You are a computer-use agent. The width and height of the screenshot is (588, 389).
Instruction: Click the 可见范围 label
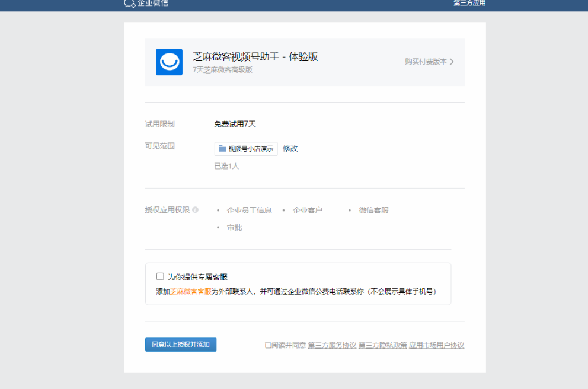[x=160, y=146]
